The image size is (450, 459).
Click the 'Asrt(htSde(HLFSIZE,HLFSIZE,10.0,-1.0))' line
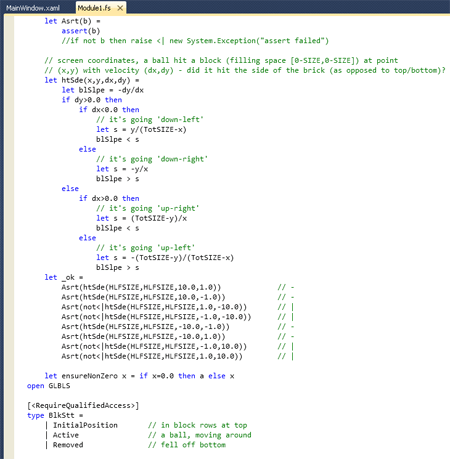tap(143, 297)
